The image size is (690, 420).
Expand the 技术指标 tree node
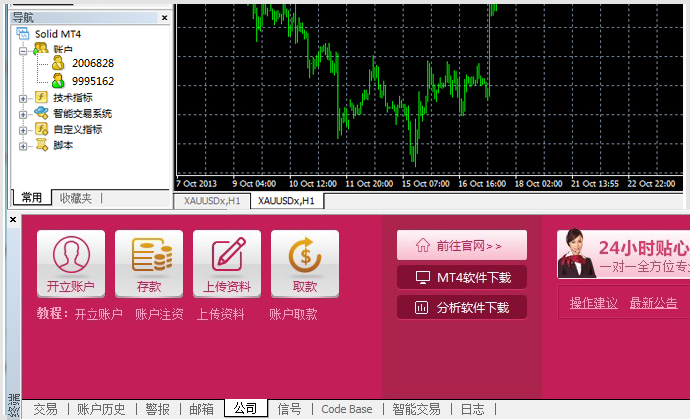coord(23,99)
